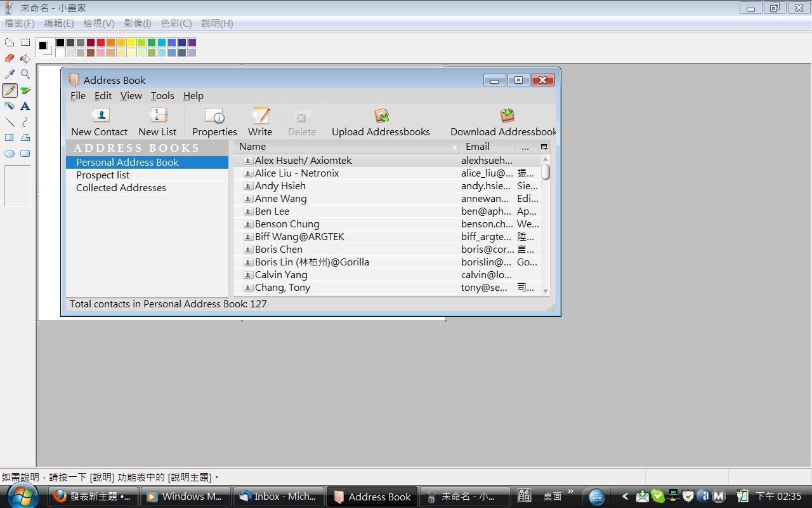Select the Fill with Color bucket tool

[x=25, y=58]
